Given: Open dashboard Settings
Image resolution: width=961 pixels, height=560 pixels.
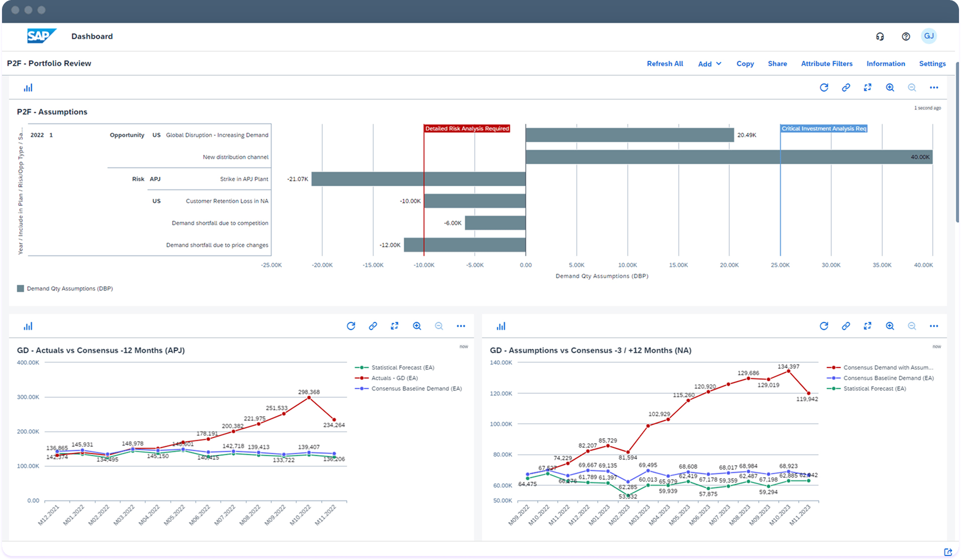Looking at the screenshot, I should (x=932, y=63).
